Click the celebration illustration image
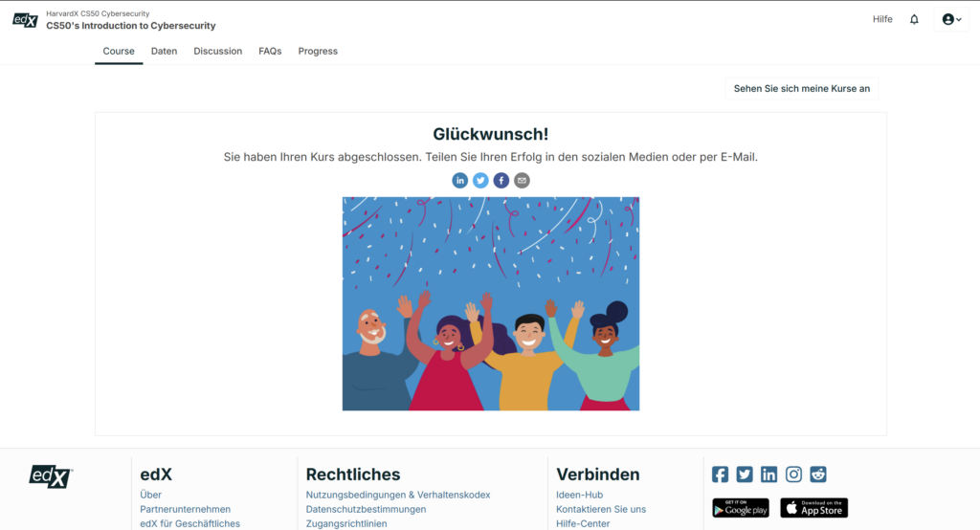Screen dimensions: 980x530 coord(491,304)
